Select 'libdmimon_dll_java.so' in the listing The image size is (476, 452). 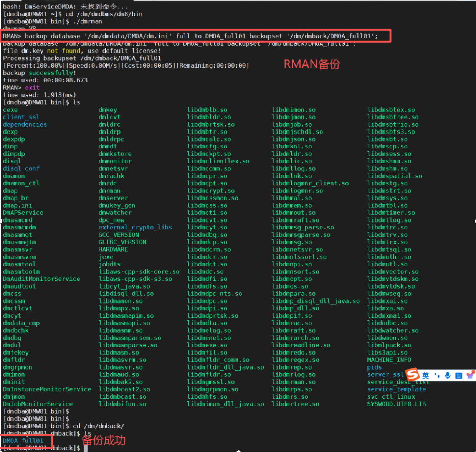[x=225, y=404]
